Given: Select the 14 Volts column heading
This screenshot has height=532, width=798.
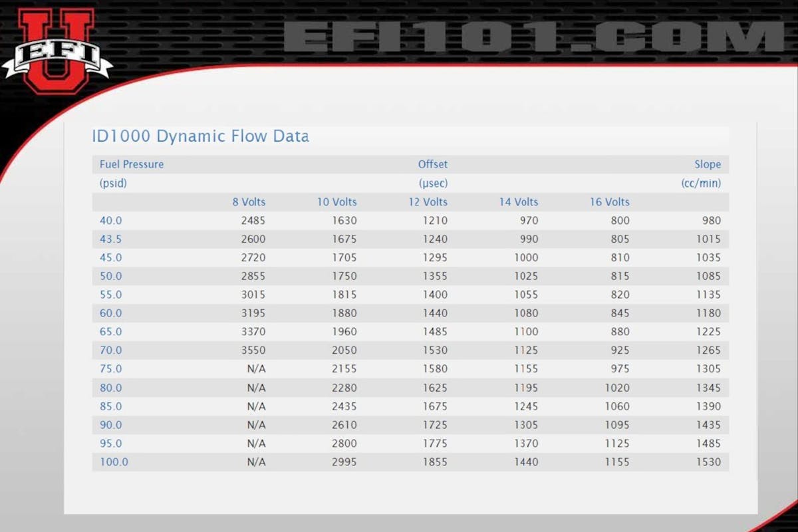Looking at the screenshot, I should click(x=519, y=202).
